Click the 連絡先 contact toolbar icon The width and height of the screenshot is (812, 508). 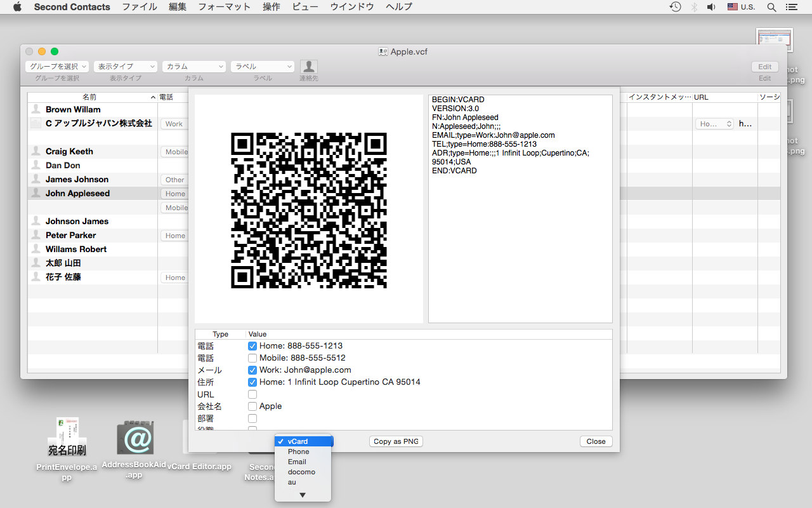coord(309,67)
